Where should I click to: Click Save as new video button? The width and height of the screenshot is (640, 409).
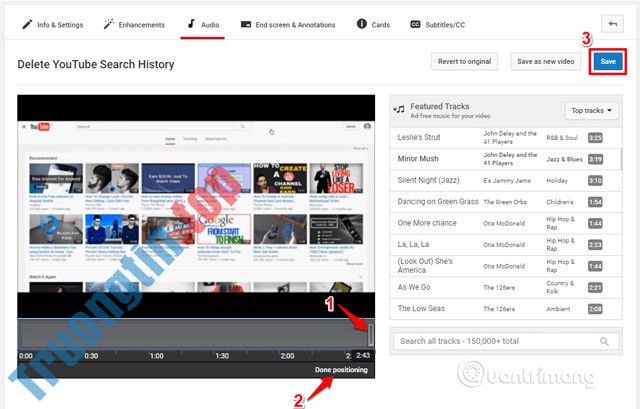point(546,62)
